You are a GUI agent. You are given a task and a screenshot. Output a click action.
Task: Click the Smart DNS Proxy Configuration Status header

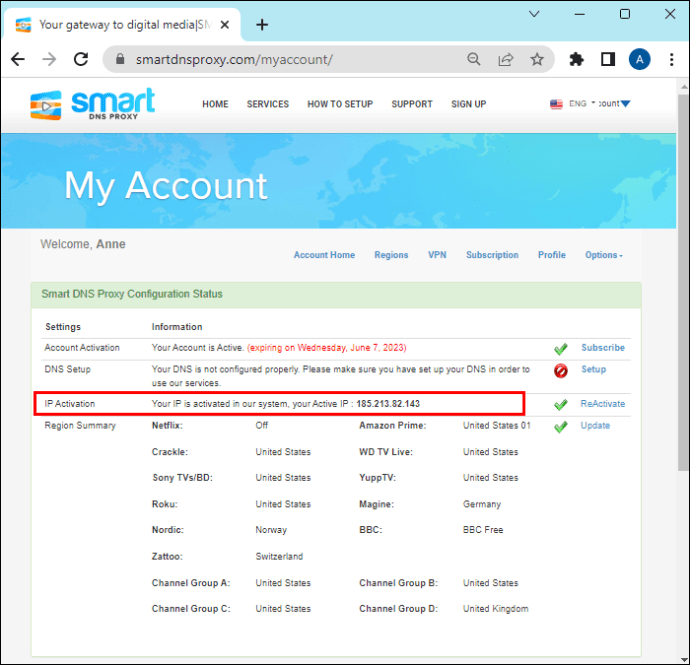click(132, 294)
